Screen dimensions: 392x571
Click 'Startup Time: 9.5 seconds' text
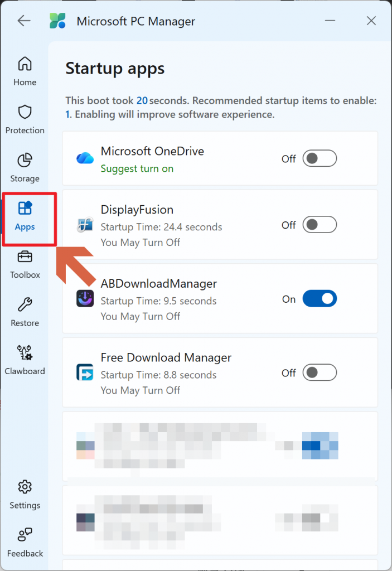coord(158,301)
